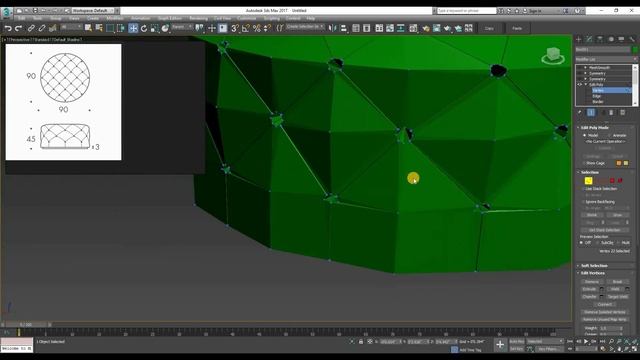640x360 pixels.
Task: Select the Vertex sub-object selection icon
Action: (x=588, y=181)
